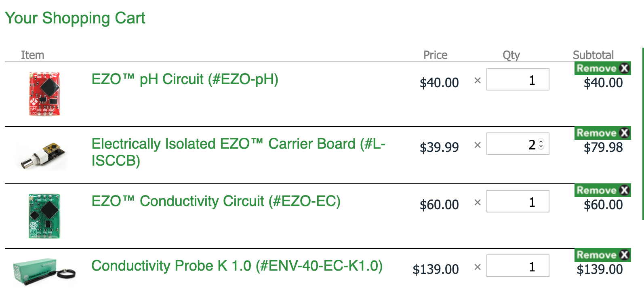Screen dimensions: 644x290
Task: Select the Conductivity Circuit quantity box
Action: pyautogui.click(x=517, y=202)
